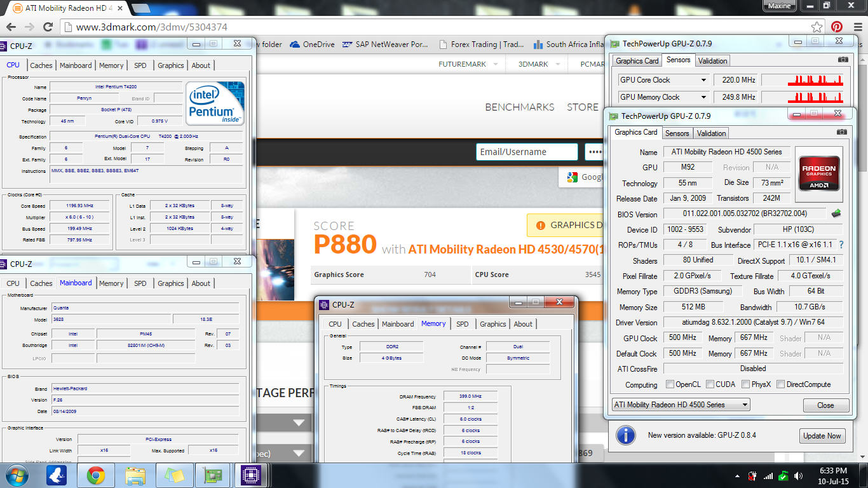Click the Windows Start orb
868x488 pixels.
click(15, 475)
